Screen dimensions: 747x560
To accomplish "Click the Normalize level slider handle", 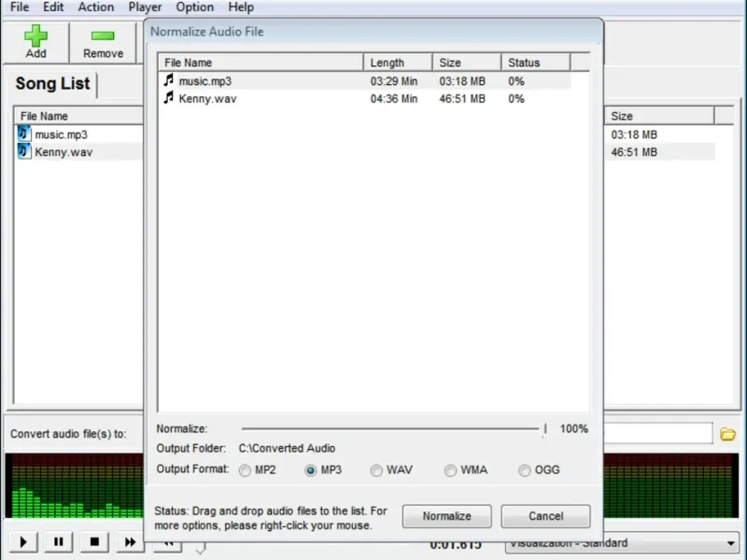I will (x=544, y=429).
